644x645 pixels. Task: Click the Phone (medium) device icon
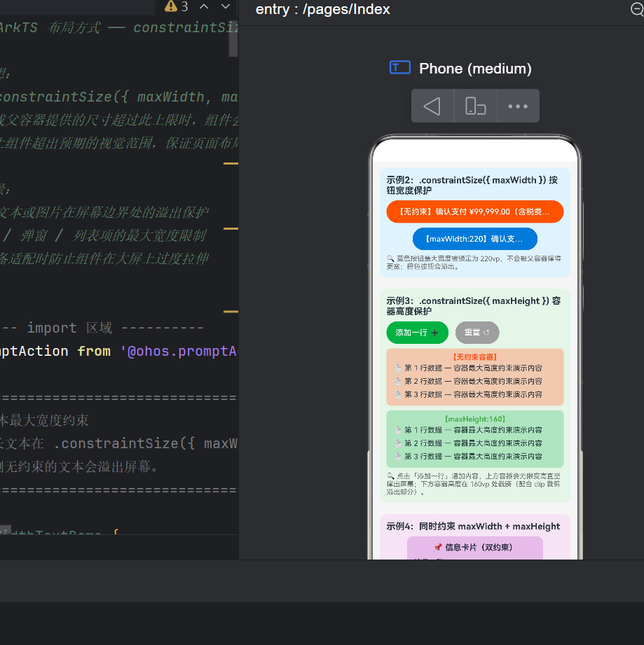click(400, 67)
